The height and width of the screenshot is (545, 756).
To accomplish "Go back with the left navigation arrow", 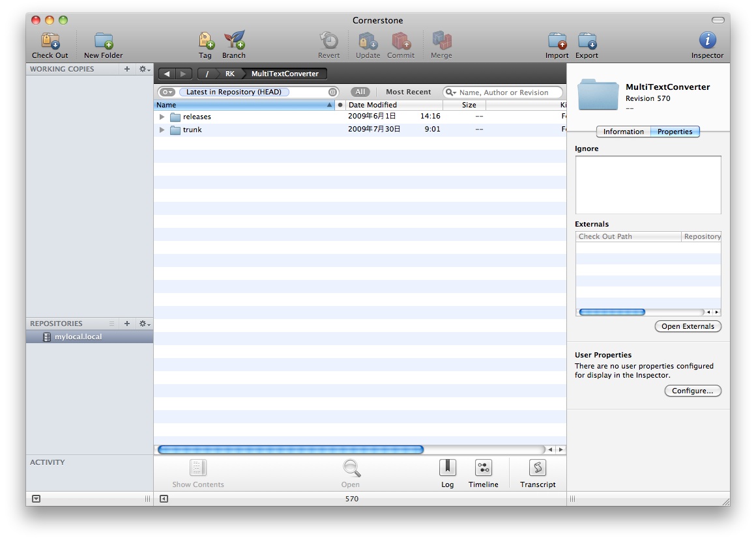I will tap(167, 74).
